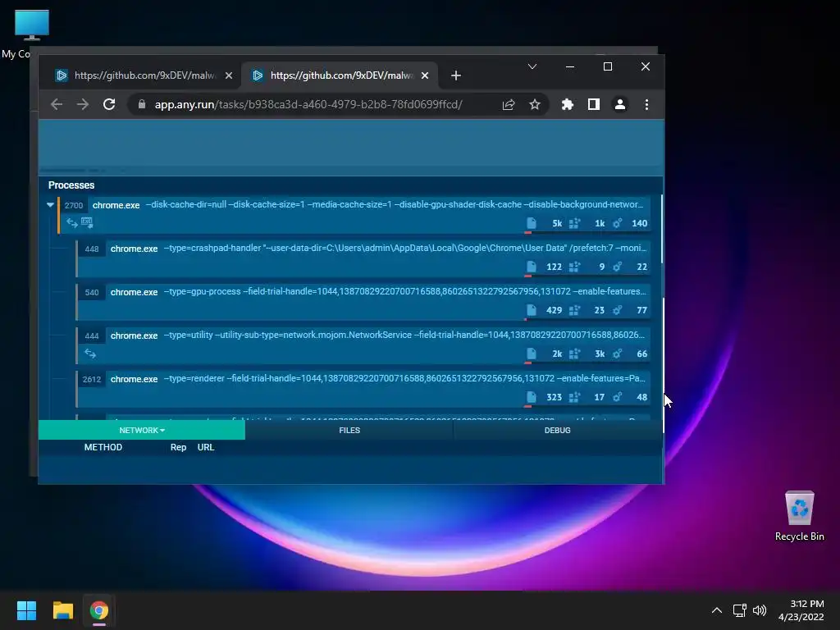Click the Chrome taskbar icon
Viewport: 840px width, 630px height.
(99, 610)
